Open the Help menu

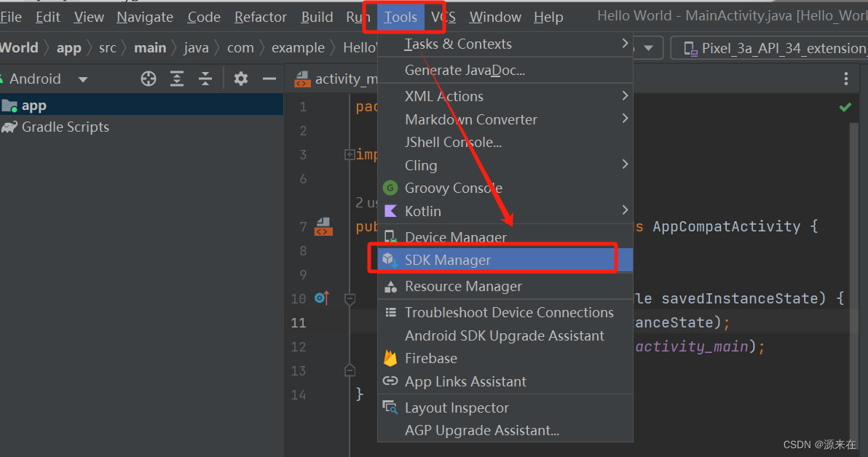pos(548,17)
